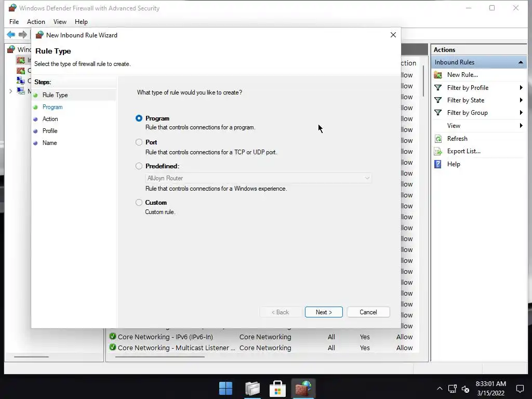Image resolution: width=532 pixels, height=399 pixels.
Task: Select Outbound Rules icon in the tree
Action: pos(21,71)
